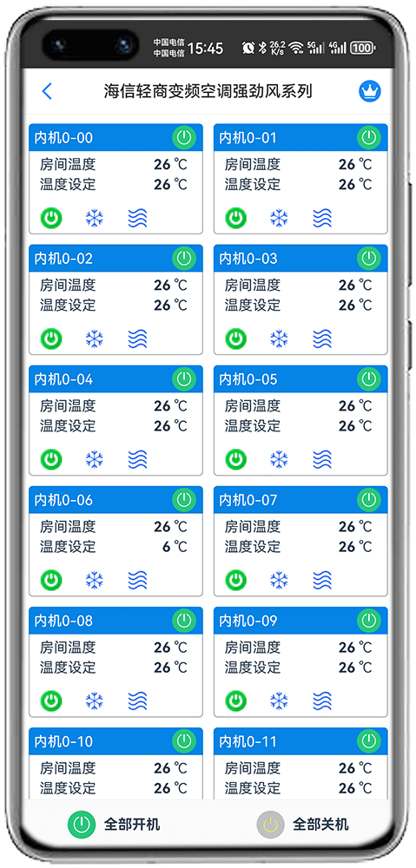The image size is (416, 868).
Task: Click green power status icon in 内机0-02 card
Action: (x=51, y=339)
